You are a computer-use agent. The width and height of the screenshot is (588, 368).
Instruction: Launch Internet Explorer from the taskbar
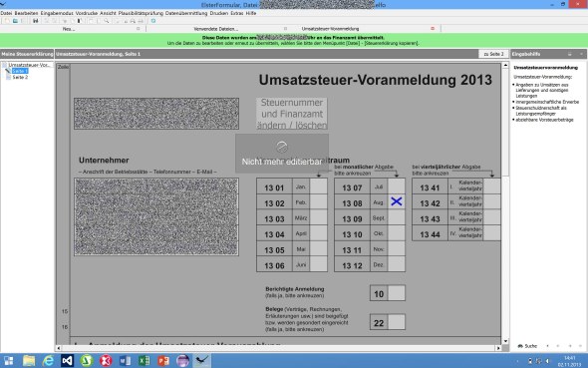coord(48,361)
